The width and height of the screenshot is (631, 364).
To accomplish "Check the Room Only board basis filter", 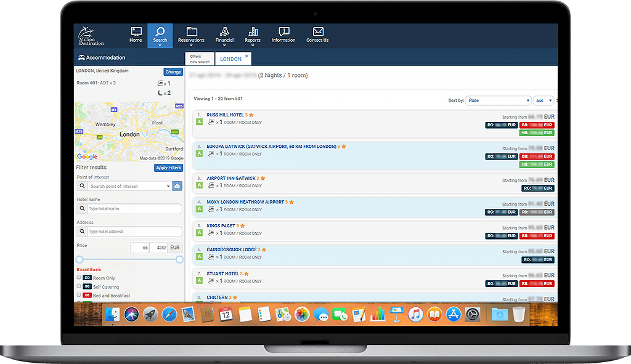I will [x=79, y=278].
